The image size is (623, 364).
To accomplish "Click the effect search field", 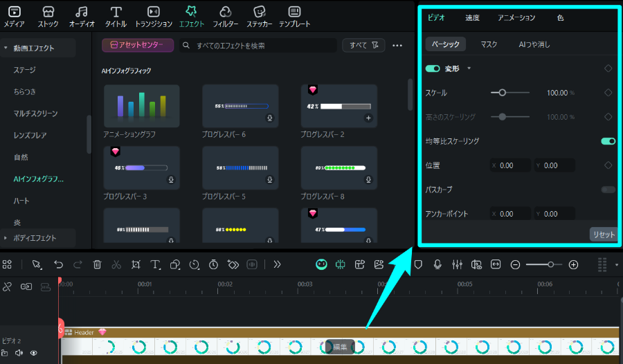I will coord(258,46).
